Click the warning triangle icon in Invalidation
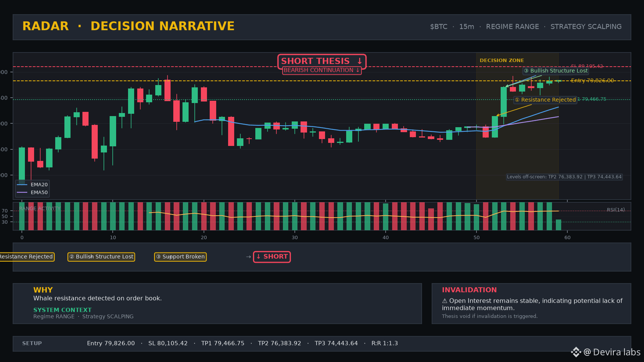 (x=445, y=301)
